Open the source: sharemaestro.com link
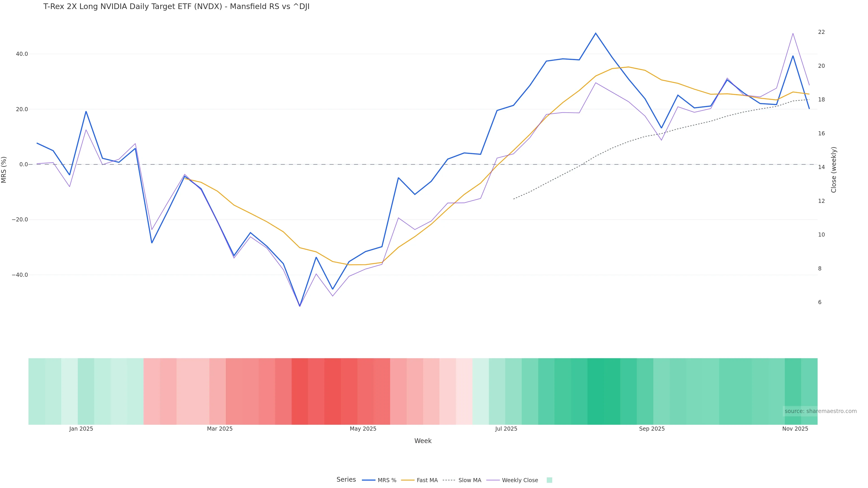 point(821,411)
